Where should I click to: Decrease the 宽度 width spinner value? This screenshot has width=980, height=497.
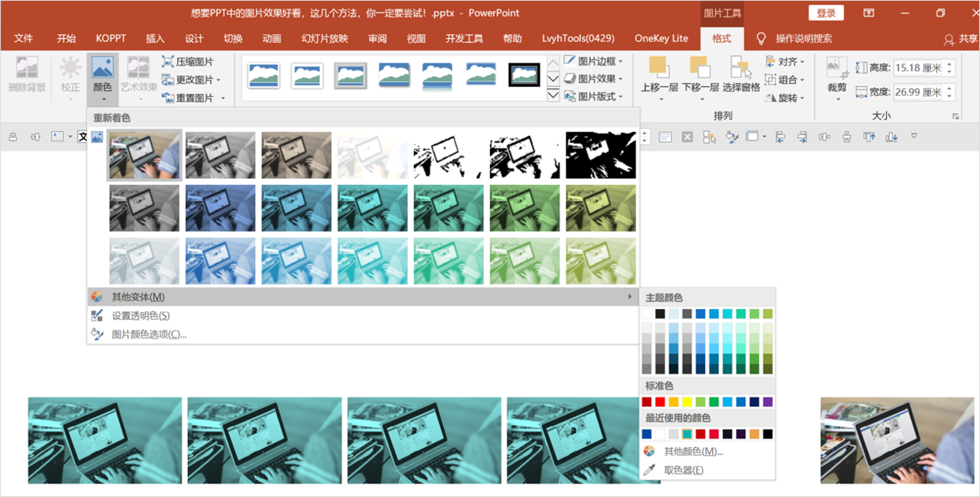[950, 96]
